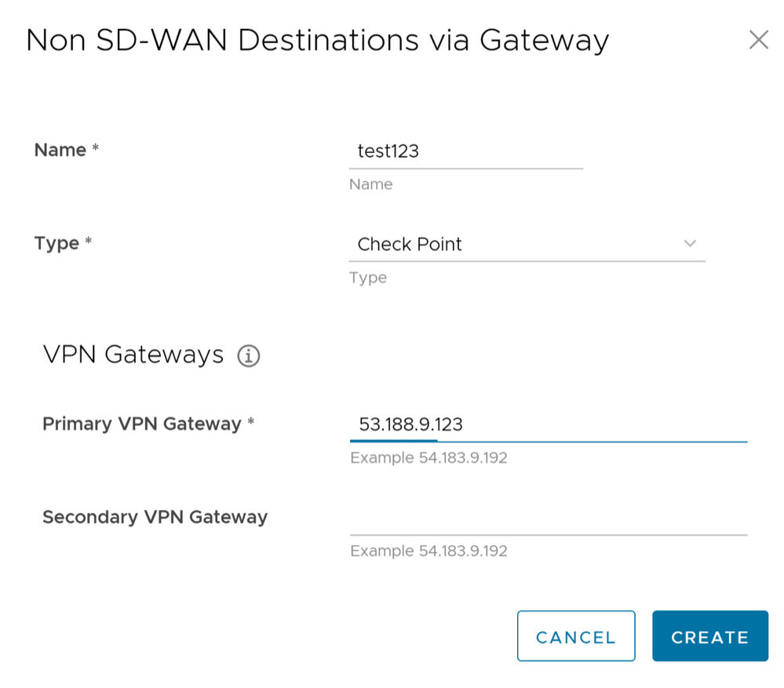Click the 53.188.9.123 IP address text
This screenshot has width=784, height=688.
click(410, 425)
